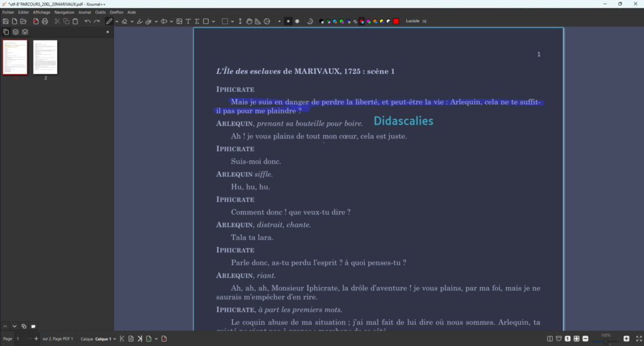The image size is (644, 346).
Task: Open the laser pointer options dropdown
Action: [156, 21]
